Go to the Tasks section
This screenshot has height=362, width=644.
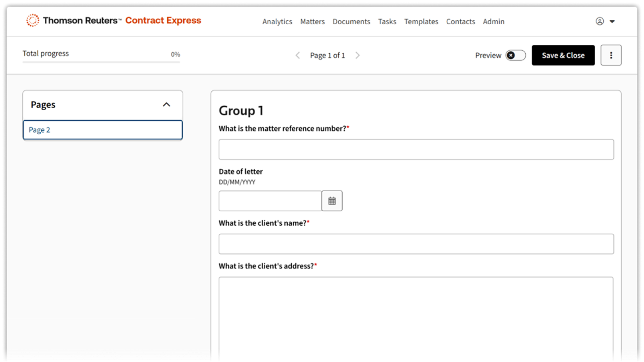click(387, 22)
